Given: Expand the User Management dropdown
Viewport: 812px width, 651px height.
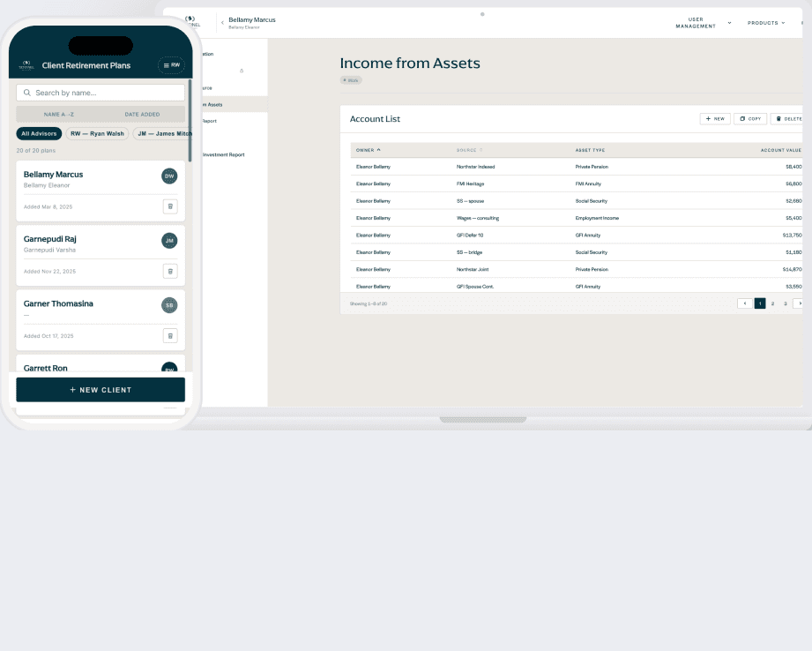Looking at the screenshot, I should click(704, 23).
